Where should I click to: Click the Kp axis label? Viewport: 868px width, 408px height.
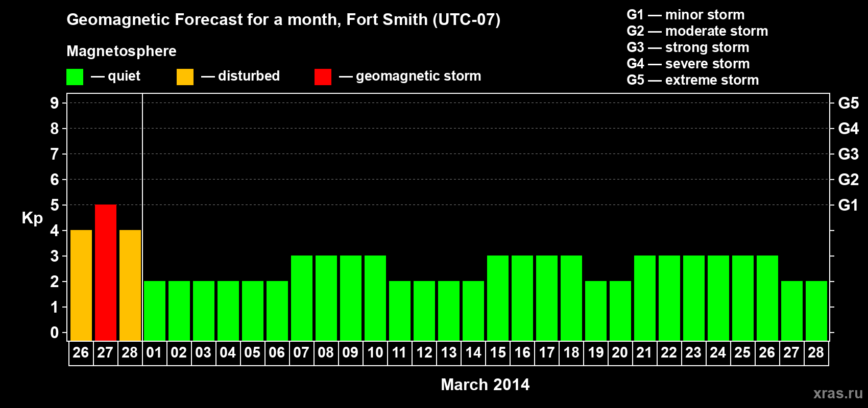click(x=32, y=218)
